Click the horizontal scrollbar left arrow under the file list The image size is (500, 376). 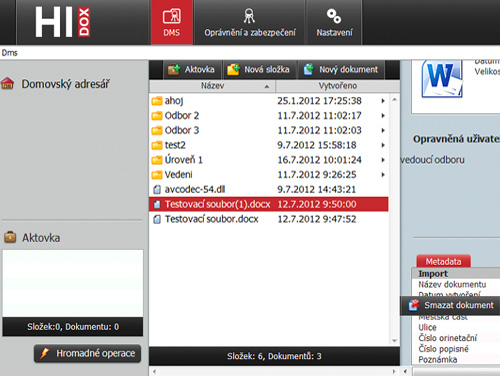tap(154, 371)
